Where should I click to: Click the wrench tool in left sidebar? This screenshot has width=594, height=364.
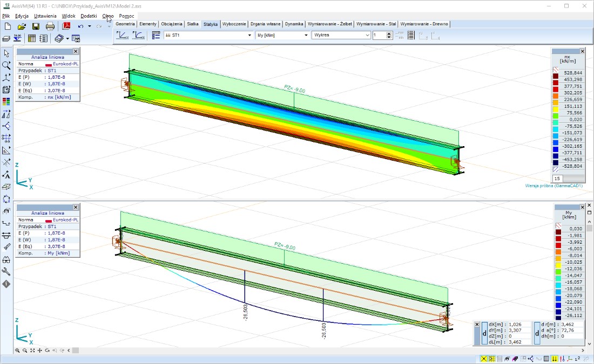[6, 272]
